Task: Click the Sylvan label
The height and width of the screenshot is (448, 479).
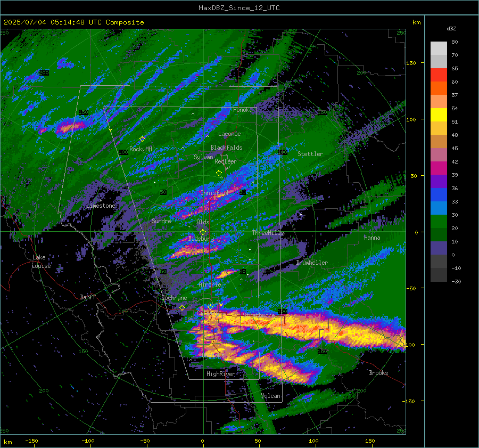Action: pyautogui.click(x=203, y=157)
